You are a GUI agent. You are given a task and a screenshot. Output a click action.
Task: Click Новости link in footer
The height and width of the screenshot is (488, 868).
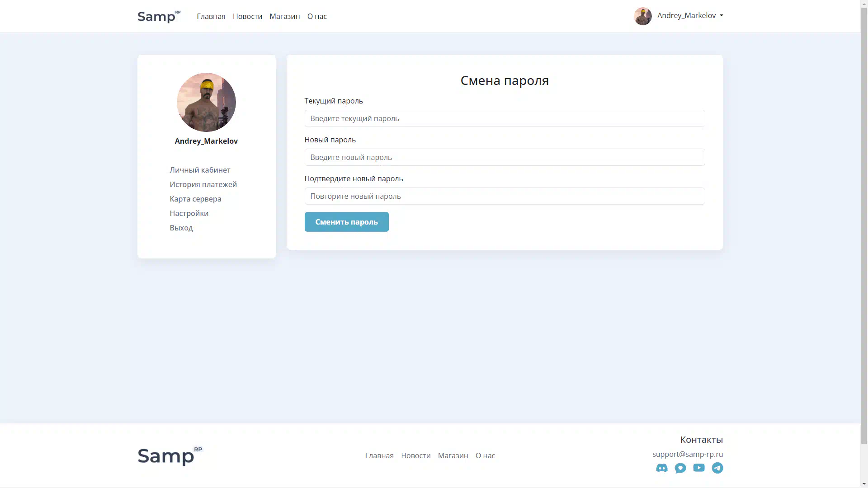[415, 455]
